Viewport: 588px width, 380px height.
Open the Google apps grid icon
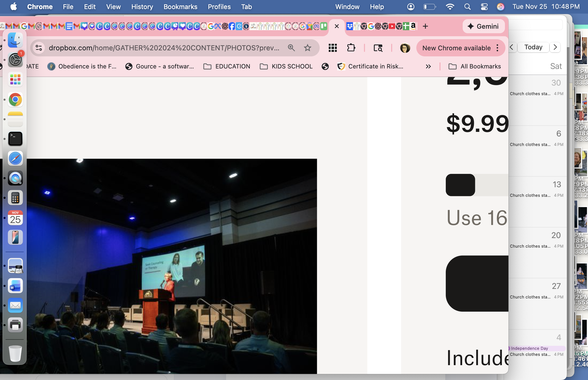click(333, 48)
